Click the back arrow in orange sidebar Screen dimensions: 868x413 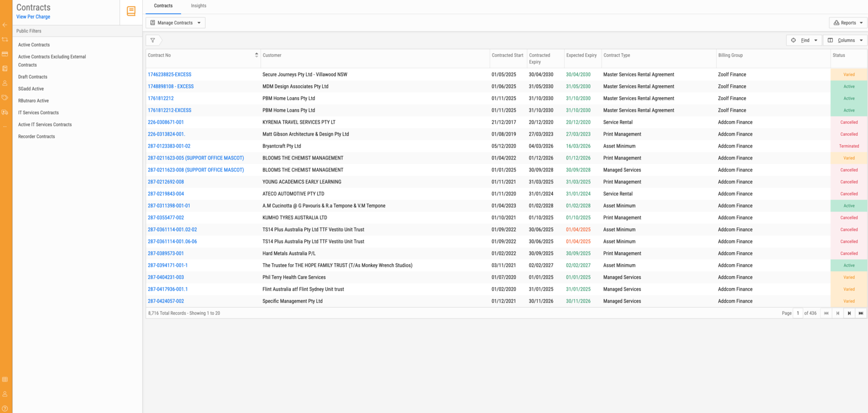click(5, 25)
